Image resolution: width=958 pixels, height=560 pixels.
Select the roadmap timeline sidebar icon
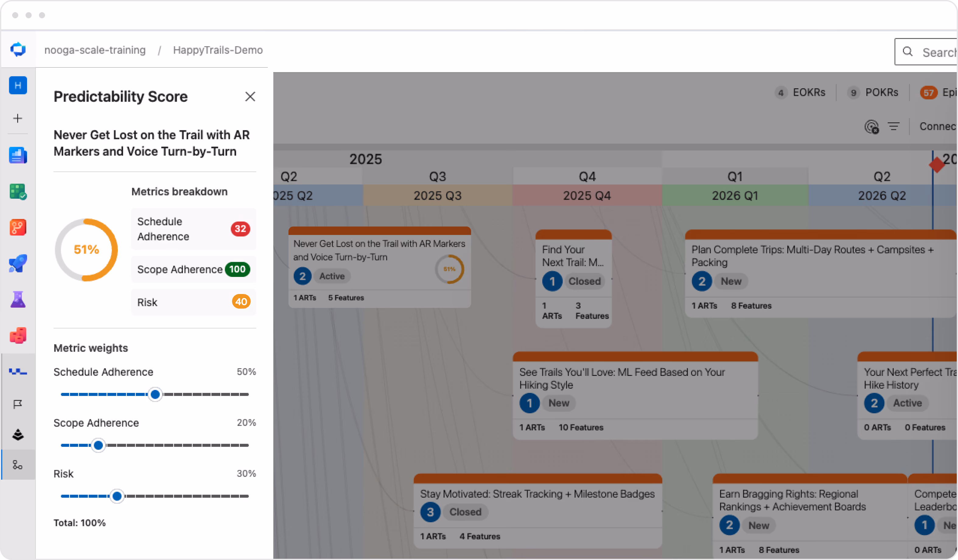(x=18, y=371)
